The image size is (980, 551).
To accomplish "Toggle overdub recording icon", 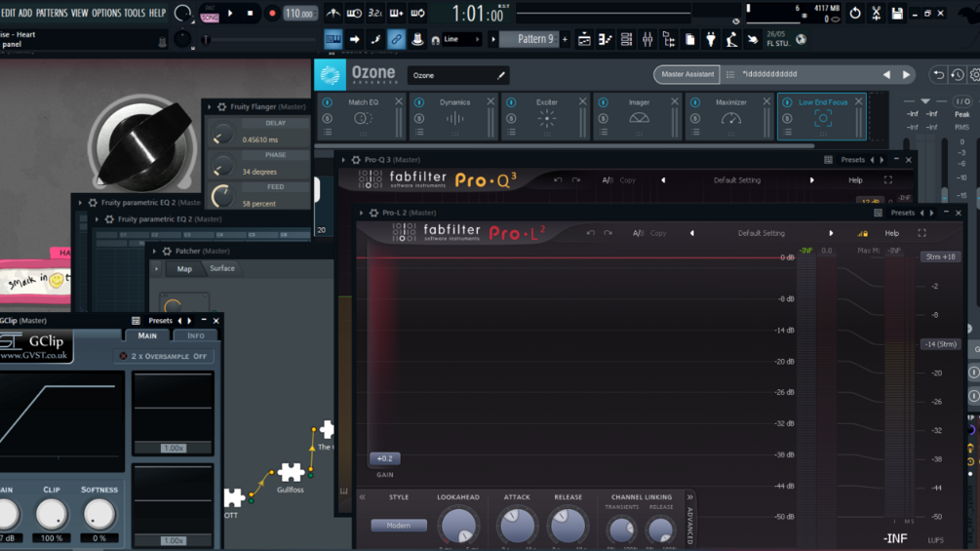I will pos(396,13).
